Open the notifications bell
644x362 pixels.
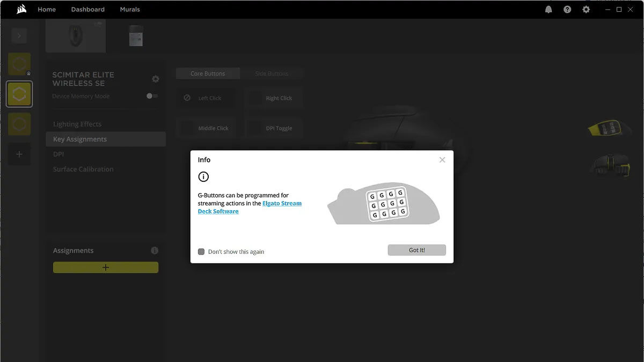click(548, 10)
